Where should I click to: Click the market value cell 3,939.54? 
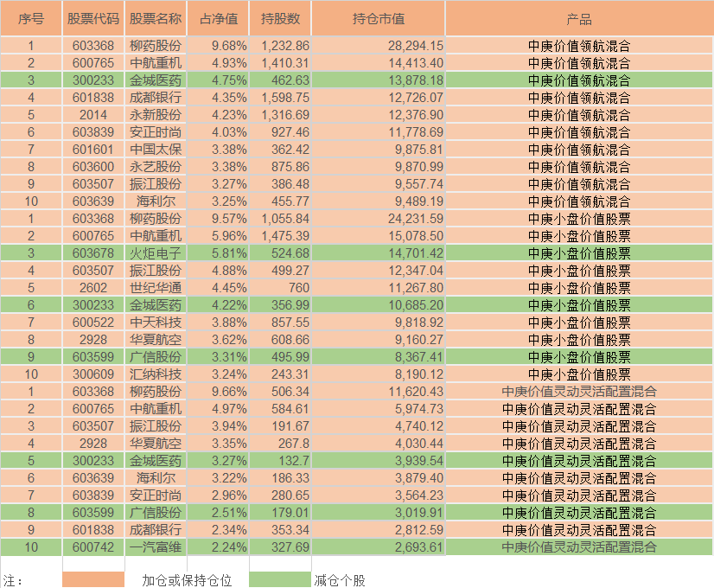click(379, 461)
